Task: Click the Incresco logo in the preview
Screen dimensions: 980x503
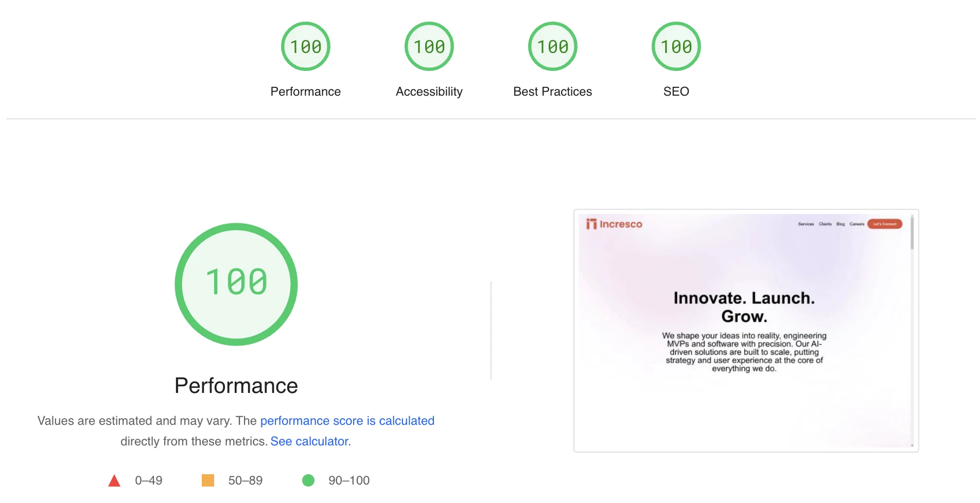Action: click(x=615, y=224)
